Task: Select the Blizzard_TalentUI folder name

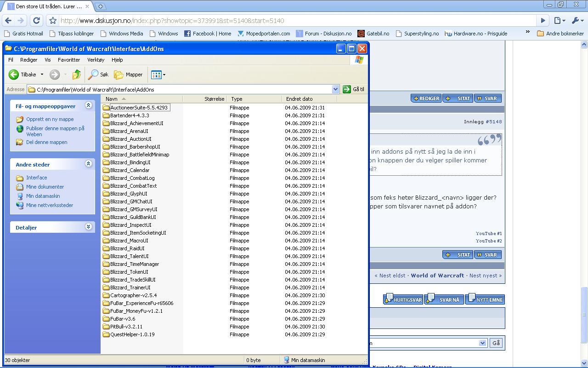Action: point(129,256)
